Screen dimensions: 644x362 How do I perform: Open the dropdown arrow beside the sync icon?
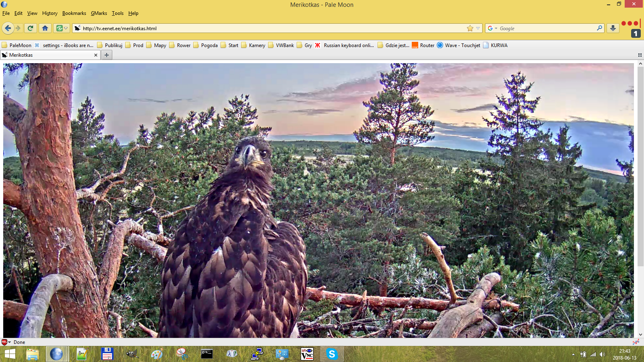(66, 28)
